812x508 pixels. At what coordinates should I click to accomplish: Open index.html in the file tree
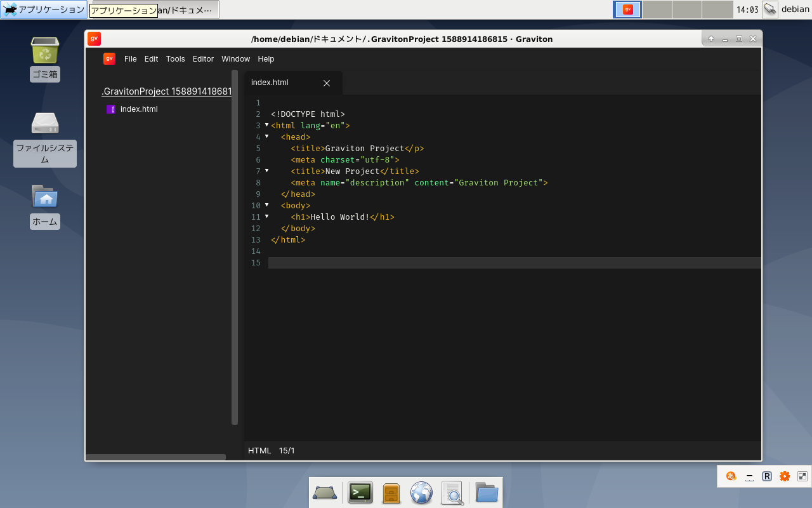pos(139,109)
